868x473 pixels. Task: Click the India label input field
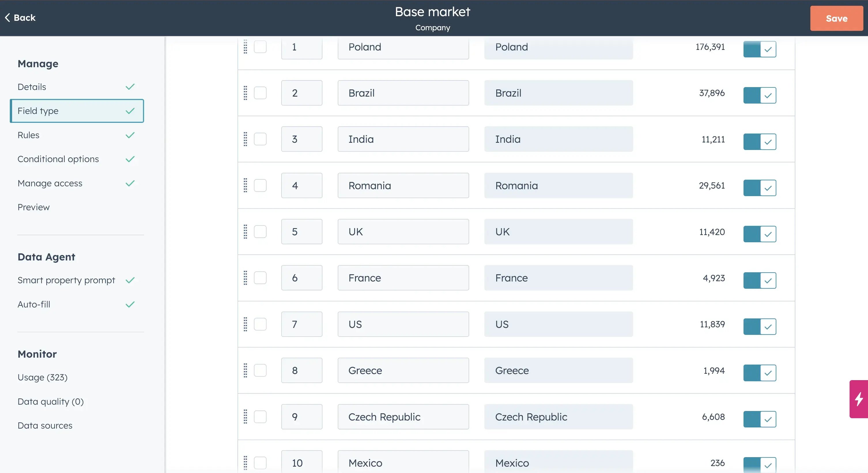[x=403, y=139]
